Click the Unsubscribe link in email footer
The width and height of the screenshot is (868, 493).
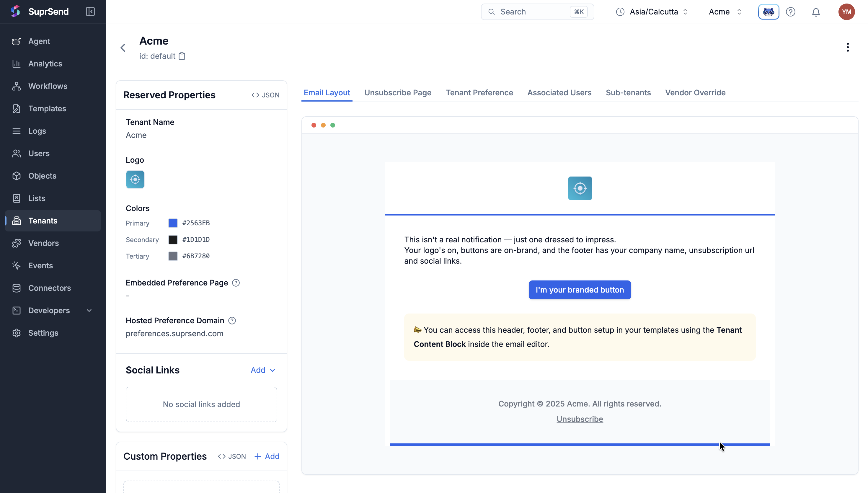(x=580, y=419)
